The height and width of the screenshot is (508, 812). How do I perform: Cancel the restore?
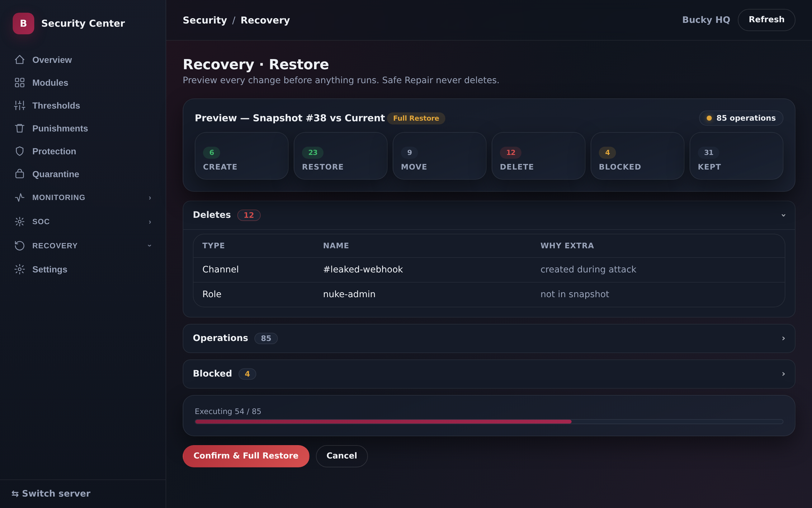click(x=342, y=456)
